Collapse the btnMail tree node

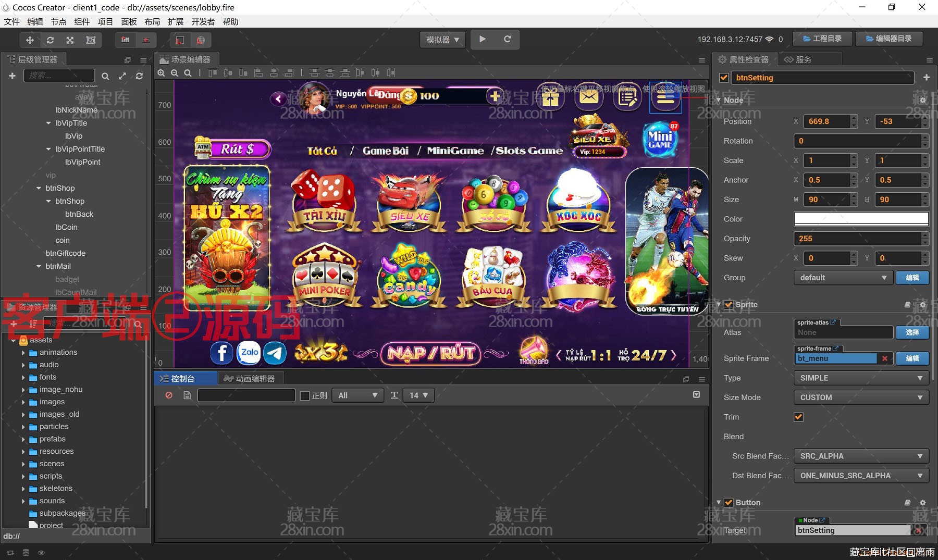coord(39,266)
